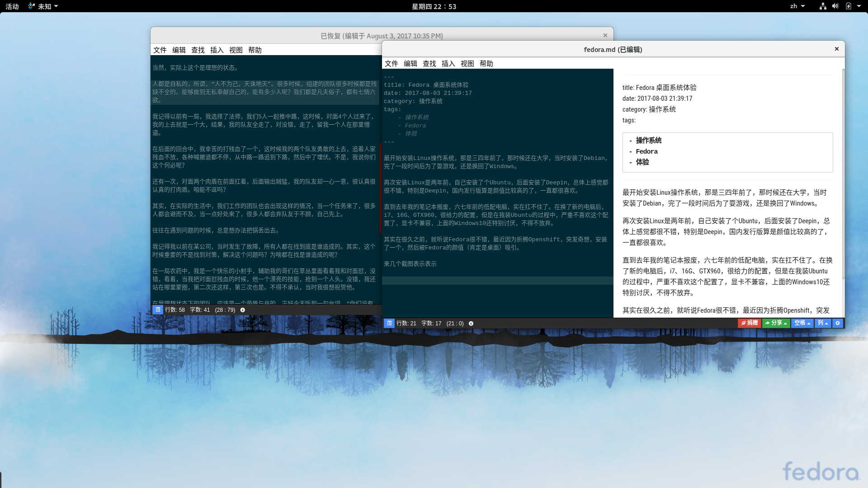Click the date: 2017-08-03 line in the editor
868x488 pixels.
tap(428, 93)
